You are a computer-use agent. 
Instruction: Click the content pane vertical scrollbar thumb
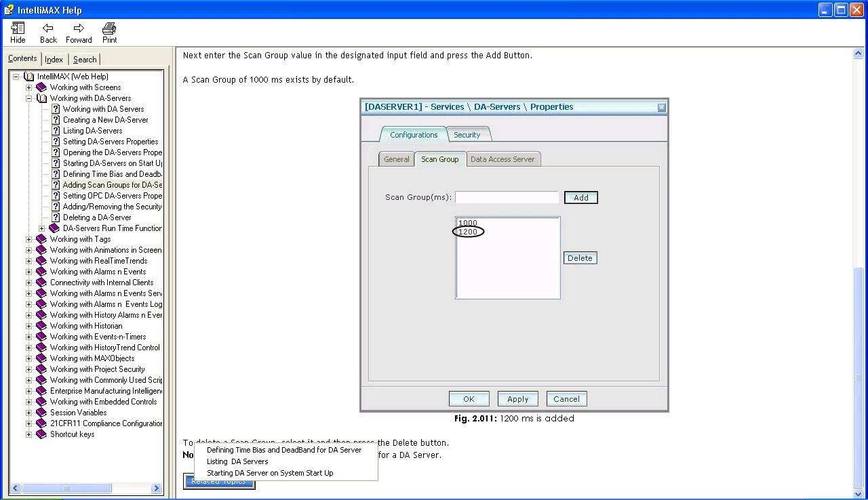pyautogui.click(x=859, y=376)
